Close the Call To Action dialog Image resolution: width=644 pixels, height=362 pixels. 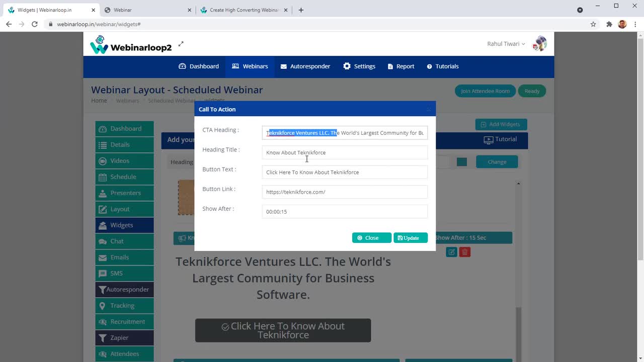click(371, 238)
